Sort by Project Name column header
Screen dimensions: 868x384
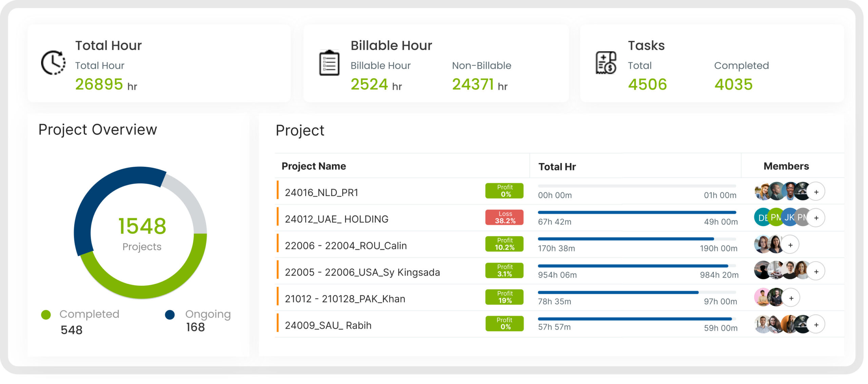click(x=314, y=166)
